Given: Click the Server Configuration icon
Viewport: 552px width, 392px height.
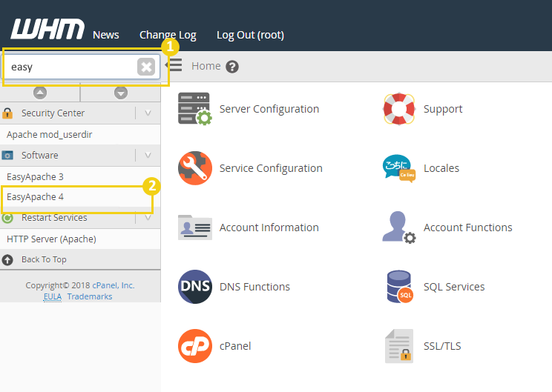Looking at the screenshot, I should 195,109.
